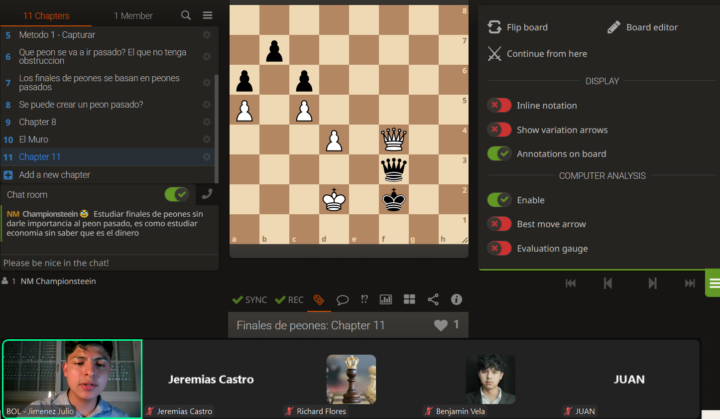
Task: Open settings gear for Metodo 1 - Capturar
Action: coord(207,35)
